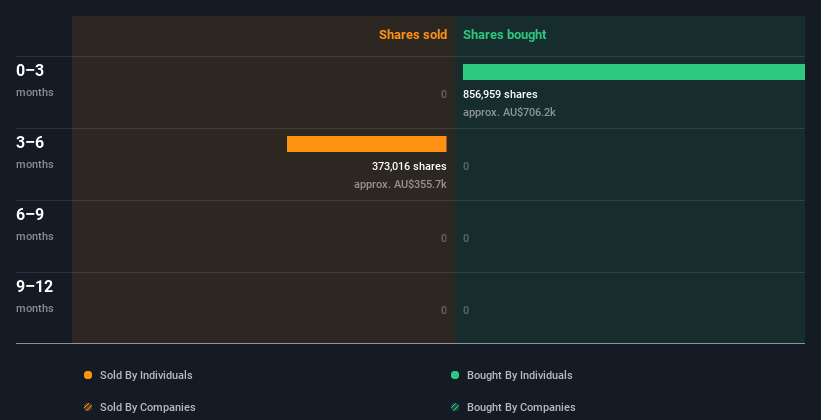Click the Bought By Individuals legend label
The height and width of the screenshot is (420, 821).
coord(519,375)
